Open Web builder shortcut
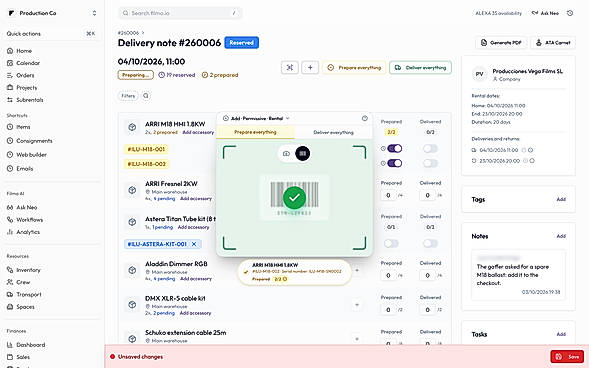Screen dimensions: 589x368 pyautogui.click(x=27, y=155)
